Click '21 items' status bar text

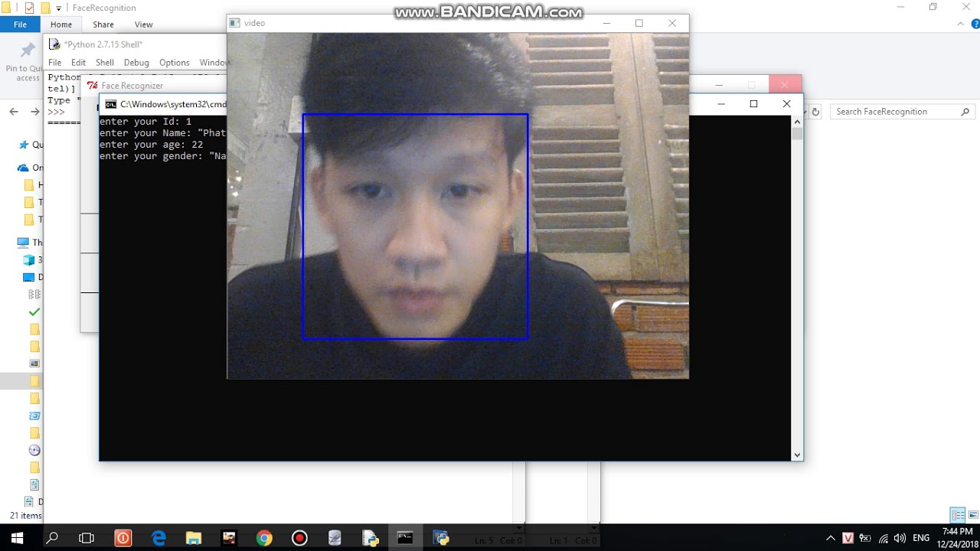tap(24, 516)
